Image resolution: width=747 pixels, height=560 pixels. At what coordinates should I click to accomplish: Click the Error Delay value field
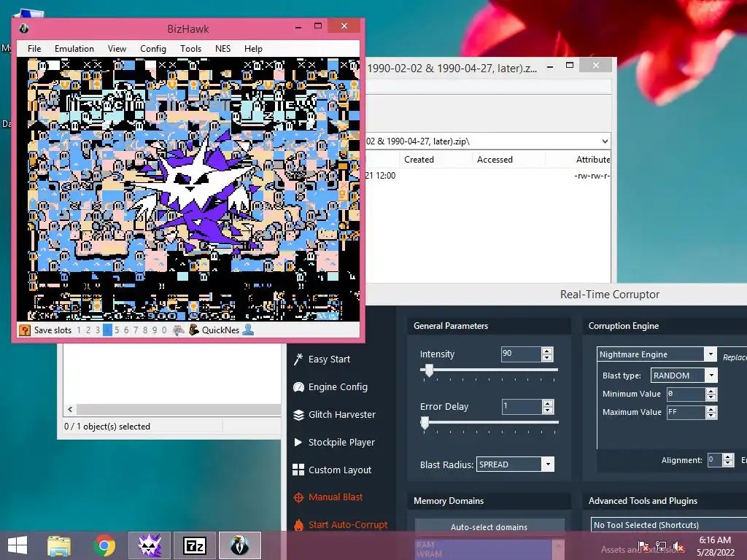522,406
